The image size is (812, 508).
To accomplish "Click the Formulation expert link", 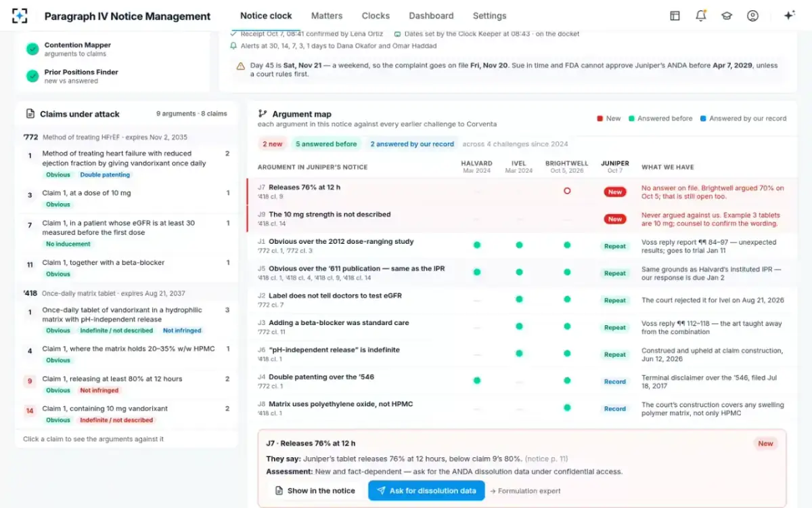I will [x=525, y=491].
